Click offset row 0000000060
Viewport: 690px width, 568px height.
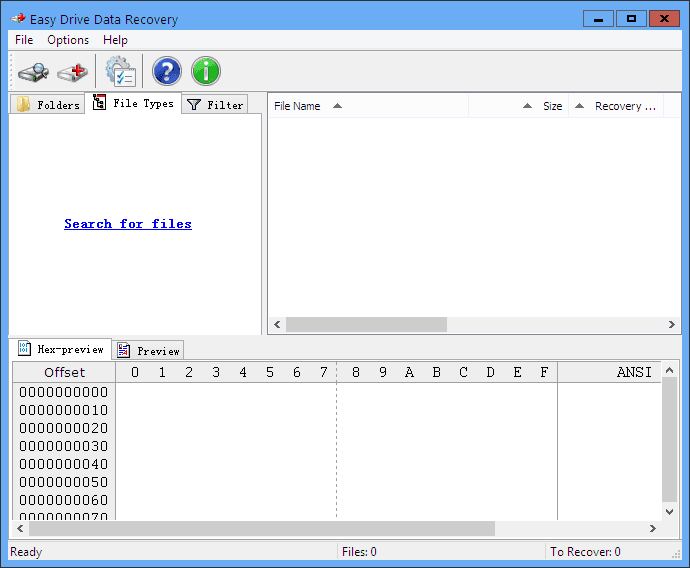point(64,500)
